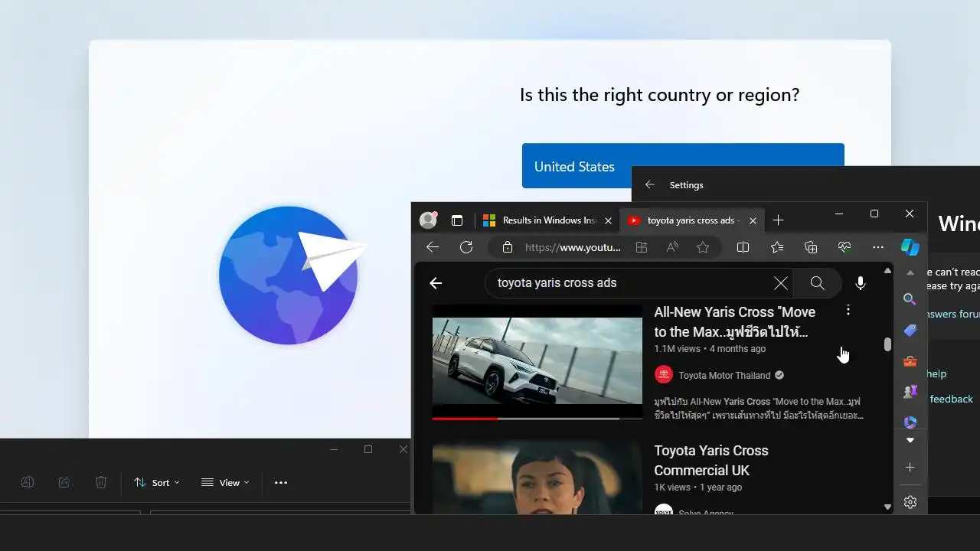Rename item in File Explorer toolbar
Viewport: 980px width, 551px height.
[28, 482]
